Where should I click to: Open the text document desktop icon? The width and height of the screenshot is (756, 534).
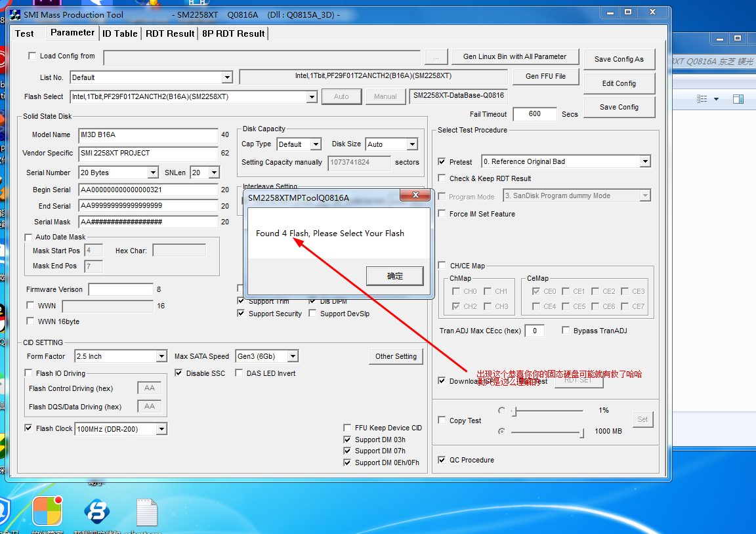[x=146, y=512]
